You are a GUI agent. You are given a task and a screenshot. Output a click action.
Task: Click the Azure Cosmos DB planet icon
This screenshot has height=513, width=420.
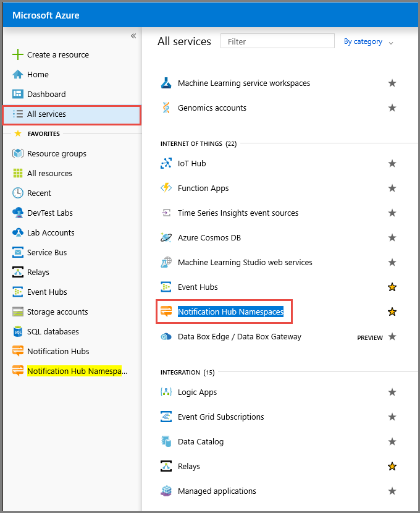point(166,237)
